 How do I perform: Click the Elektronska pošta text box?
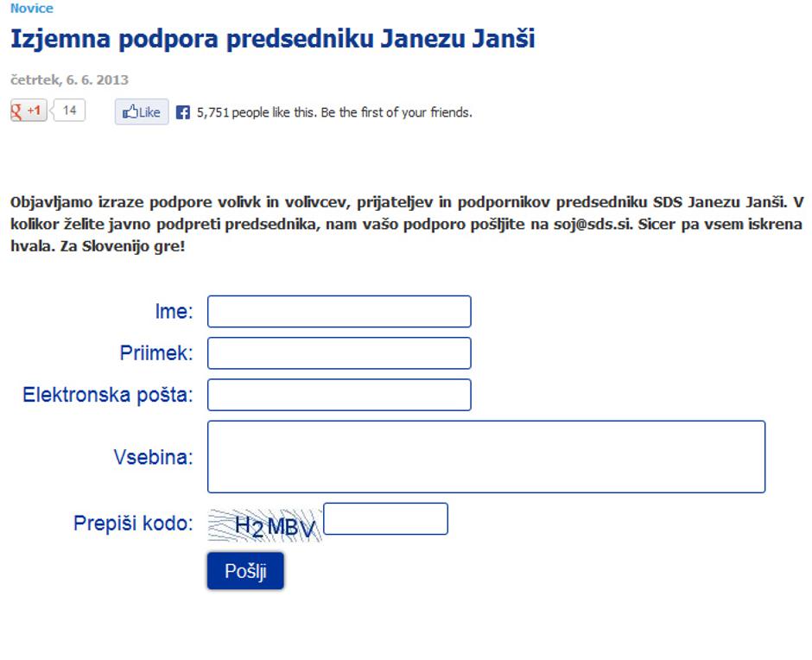tap(338, 394)
